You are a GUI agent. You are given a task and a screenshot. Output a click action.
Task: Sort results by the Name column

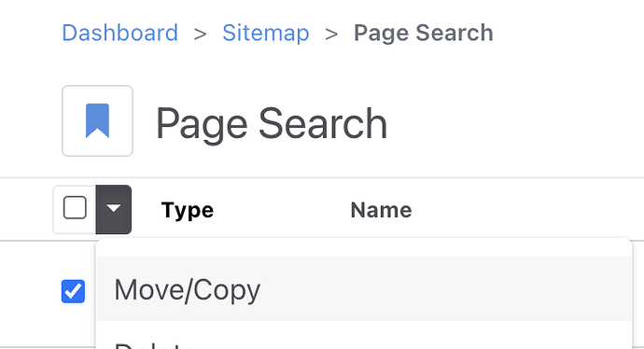coord(381,210)
